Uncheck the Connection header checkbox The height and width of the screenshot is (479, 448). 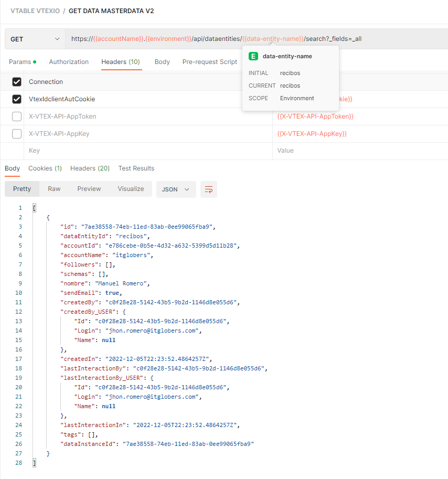[17, 81]
